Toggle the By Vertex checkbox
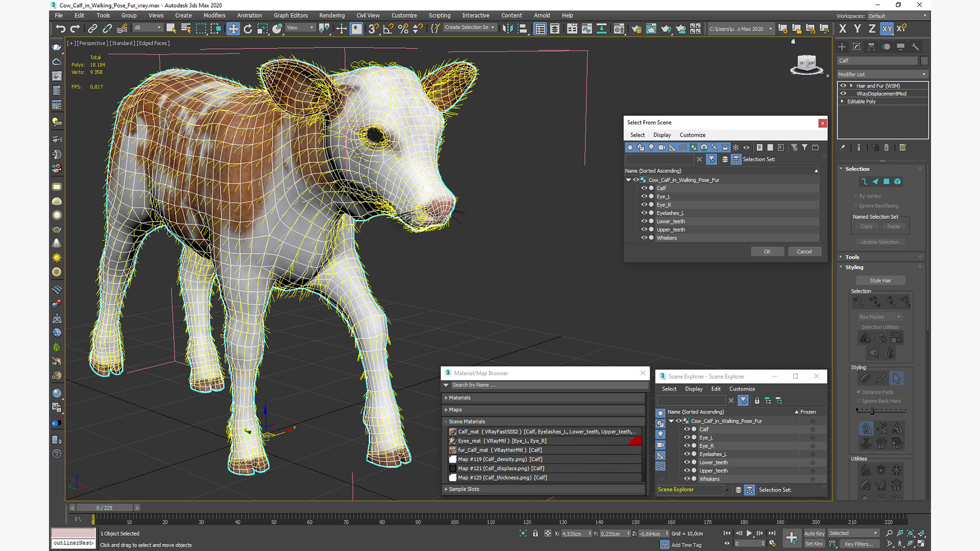980x551 pixels. tap(856, 196)
